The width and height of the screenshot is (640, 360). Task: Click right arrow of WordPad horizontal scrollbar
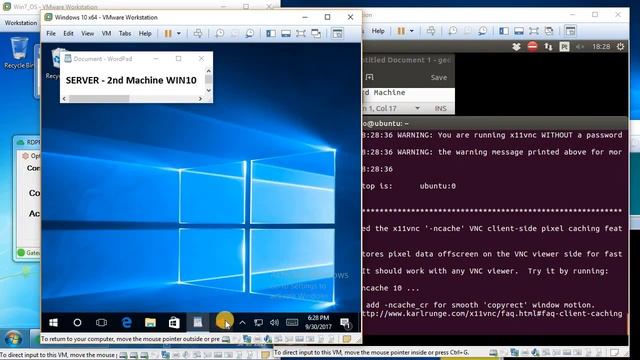200,99
